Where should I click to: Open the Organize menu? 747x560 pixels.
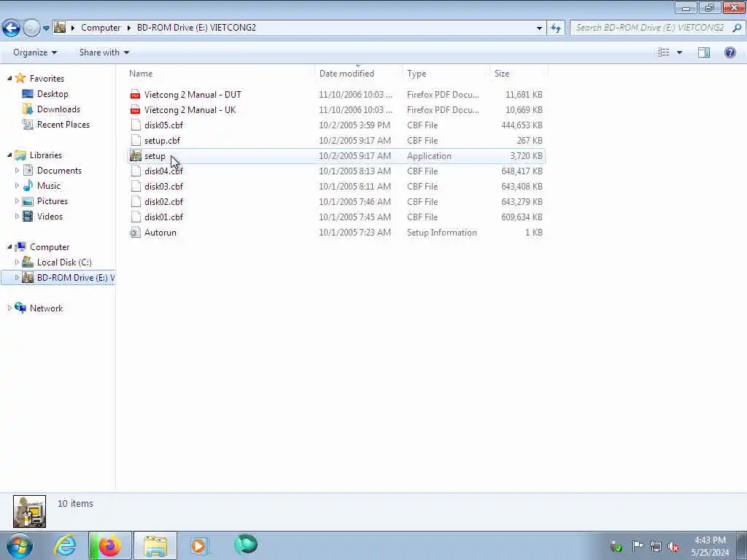pyautogui.click(x=35, y=52)
